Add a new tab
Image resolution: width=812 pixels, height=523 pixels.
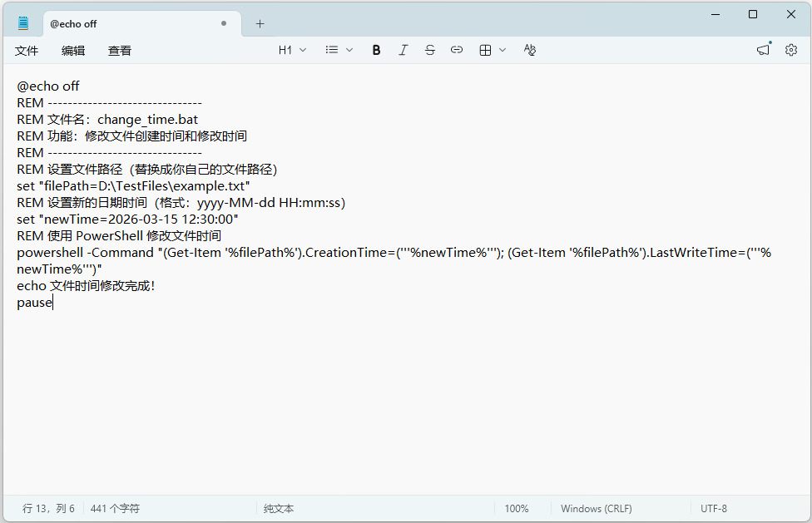(260, 24)
